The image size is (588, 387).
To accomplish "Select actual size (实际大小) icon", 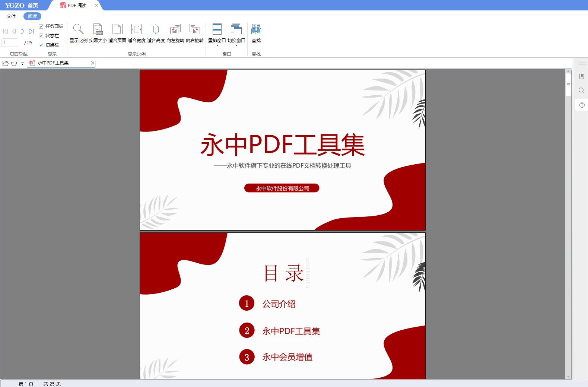I will pyautogui.click(x=98, y=29).
